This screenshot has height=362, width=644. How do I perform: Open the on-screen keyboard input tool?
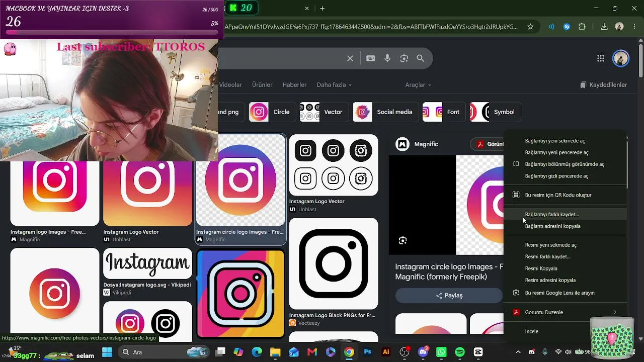point(371,58)
